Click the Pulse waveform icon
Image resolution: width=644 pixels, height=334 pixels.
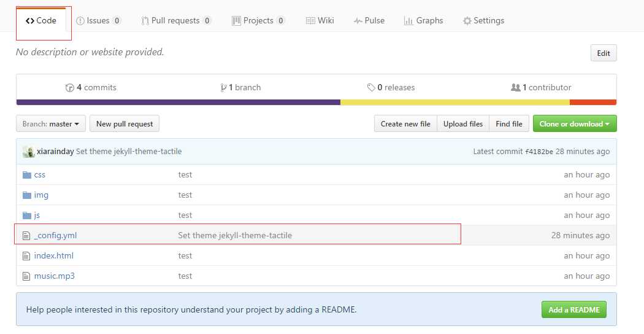(358, 21)
